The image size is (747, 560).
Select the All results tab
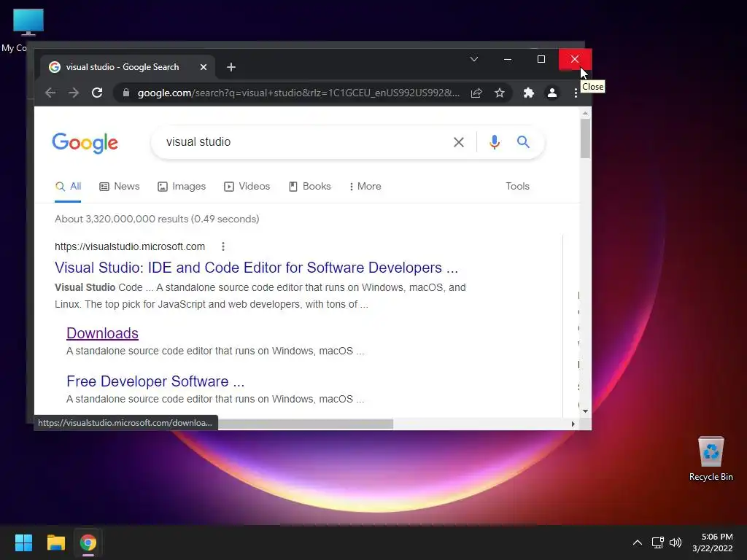click(68, 186)
